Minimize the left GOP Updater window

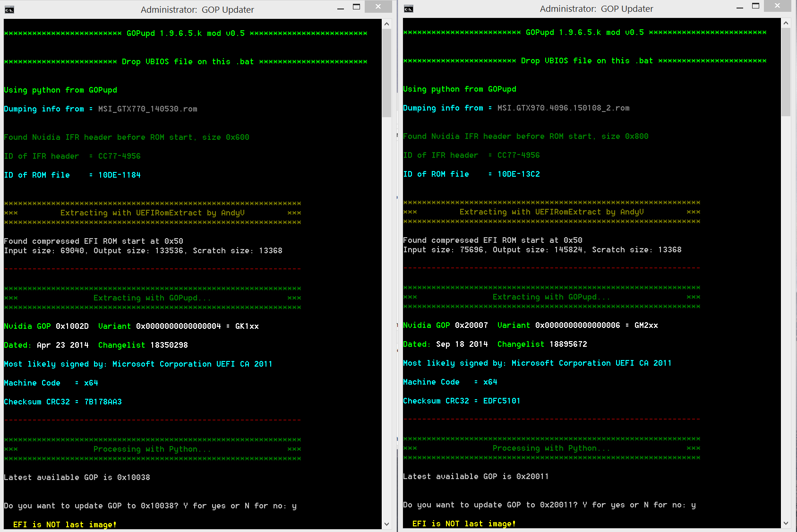(x=341, y=8)
